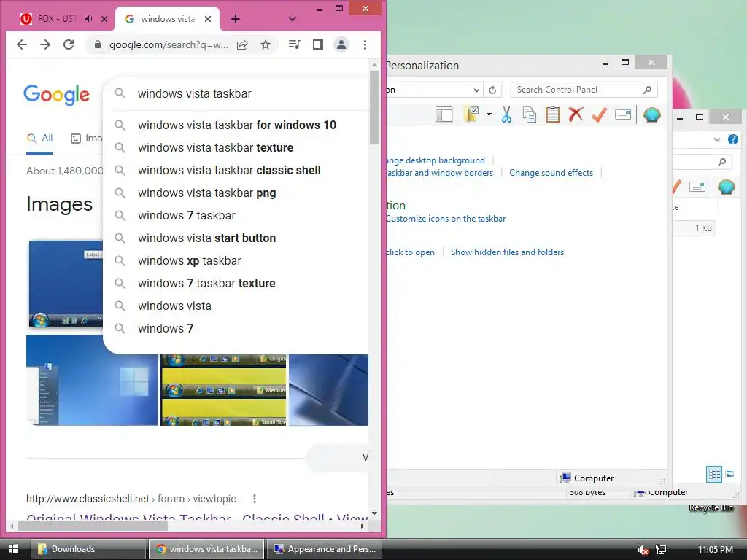Click the help question mark icon in back window
This screenshot has height=560, width=747.
732,139
